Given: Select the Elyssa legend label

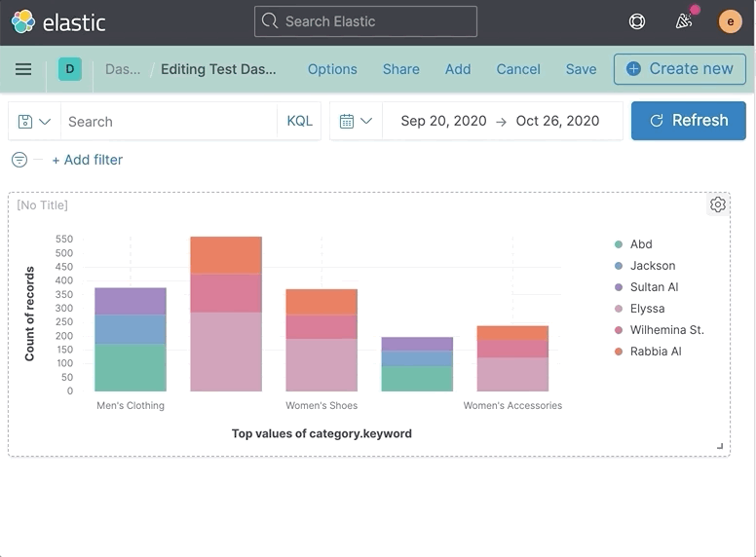Looking at the screenshot, I should click(x=648, y=309).
